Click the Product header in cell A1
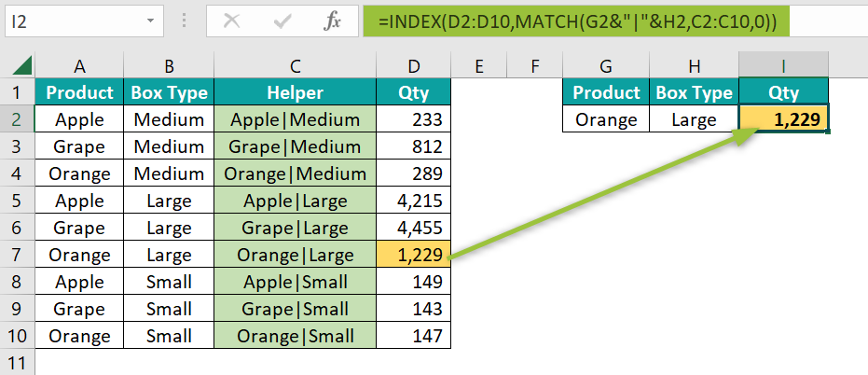 tap(79, 92)
